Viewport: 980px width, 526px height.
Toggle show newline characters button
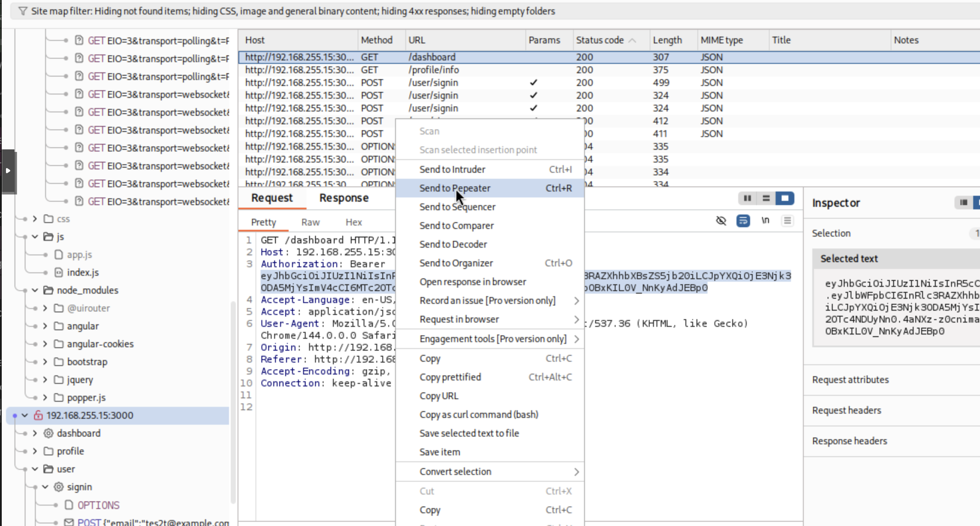[765, 220]
